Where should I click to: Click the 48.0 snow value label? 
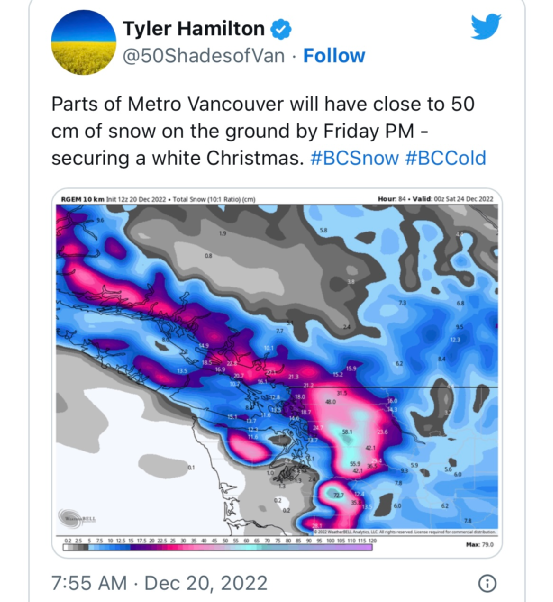(330, 402)
